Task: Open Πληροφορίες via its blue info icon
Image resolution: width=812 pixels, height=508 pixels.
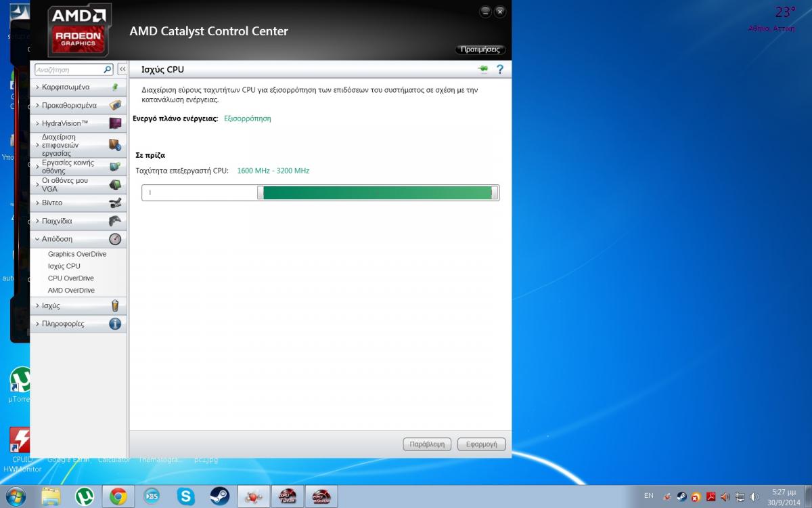Action: pos(115,324)
